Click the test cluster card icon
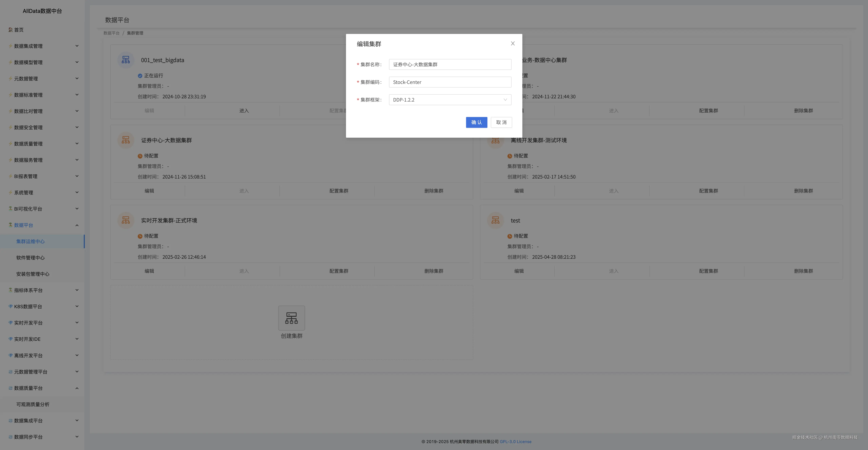Image resolution: width=868 pixels, height=450 pixels. click(495, 220)
